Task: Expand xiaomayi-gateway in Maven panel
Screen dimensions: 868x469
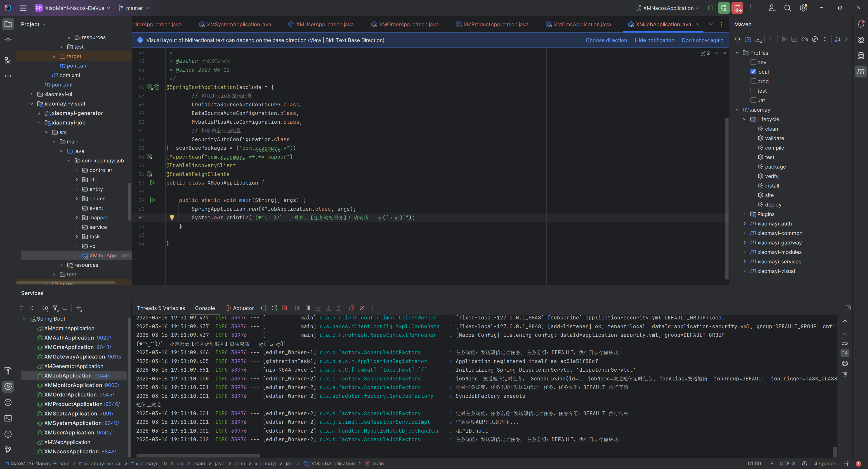Action: point(745,242)
